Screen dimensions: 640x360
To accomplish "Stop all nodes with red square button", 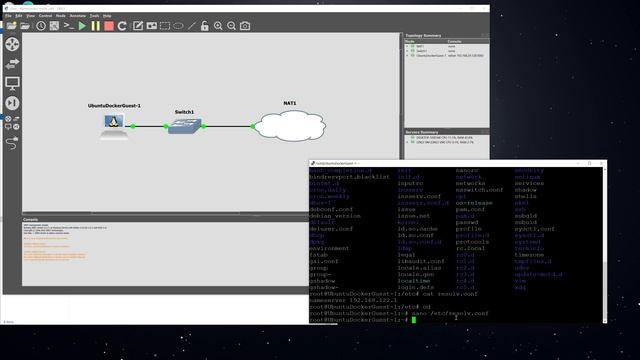I will tap(109, 26).
